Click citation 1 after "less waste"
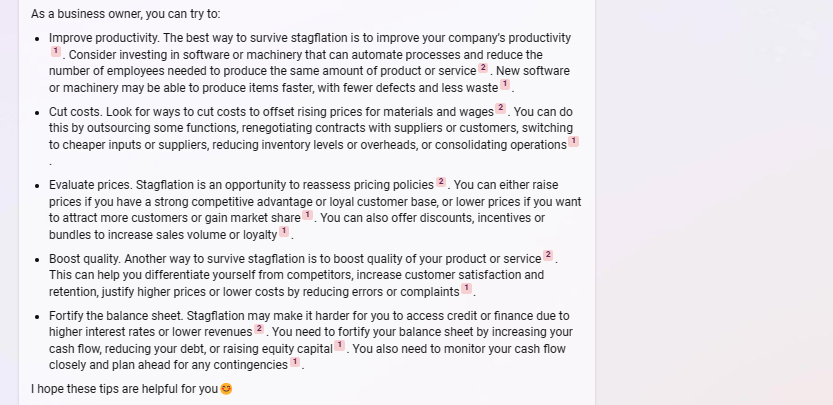 coord(505,84)
